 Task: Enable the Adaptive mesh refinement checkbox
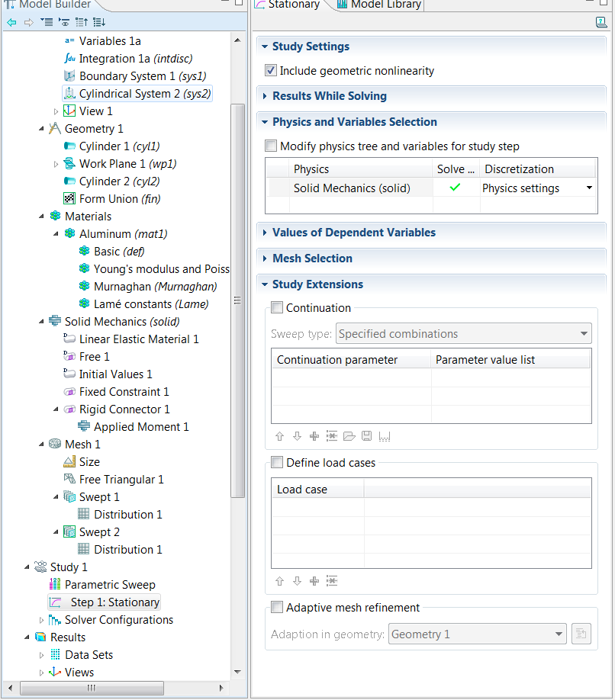[x=277, y=608]
